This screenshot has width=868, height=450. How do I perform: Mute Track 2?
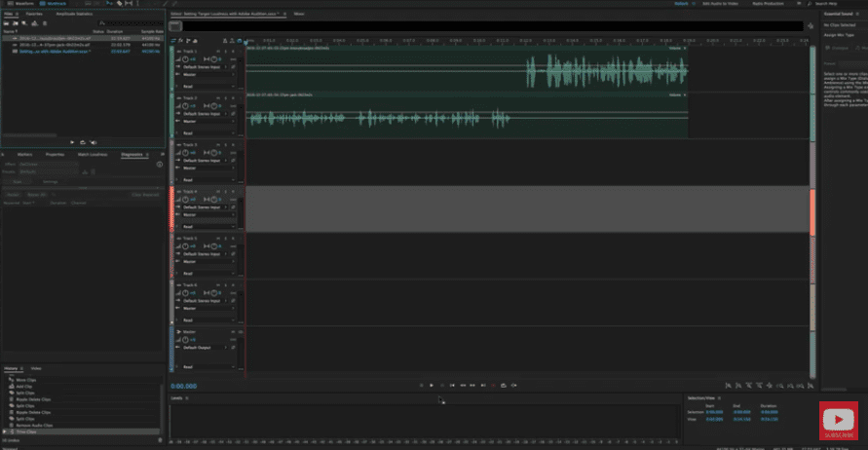tap(218, 98)
